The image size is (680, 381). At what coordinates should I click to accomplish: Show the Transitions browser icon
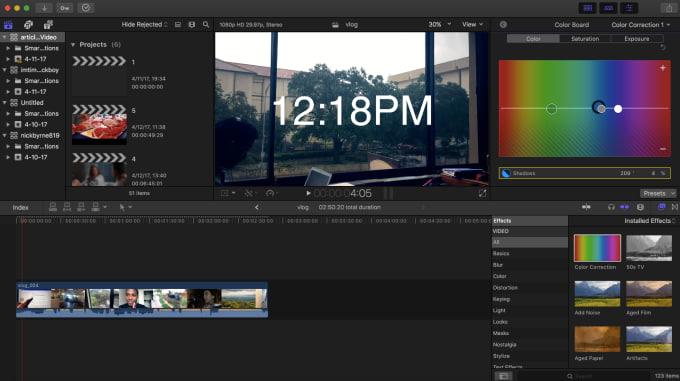tap(675, 207)
